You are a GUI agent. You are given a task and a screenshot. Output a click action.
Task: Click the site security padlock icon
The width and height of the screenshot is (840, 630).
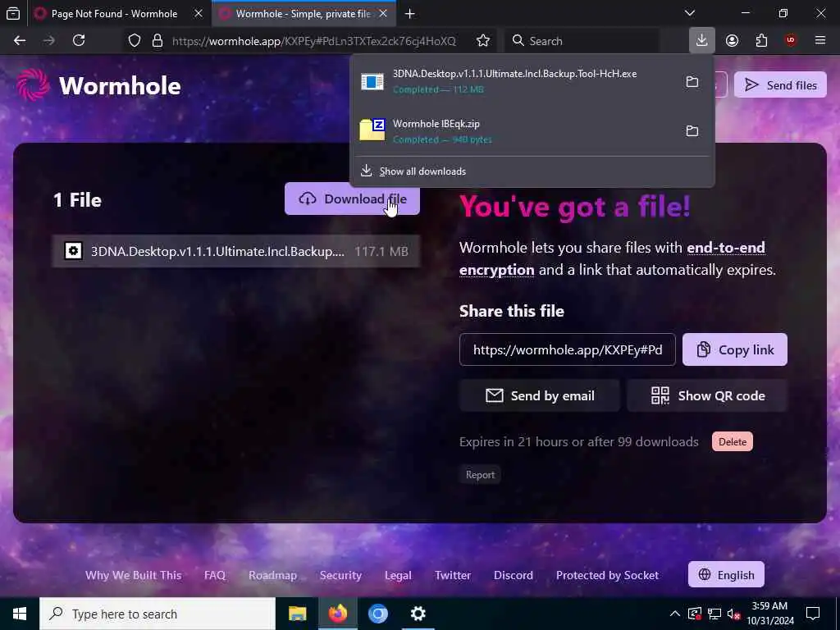click(x=157, y=41)
